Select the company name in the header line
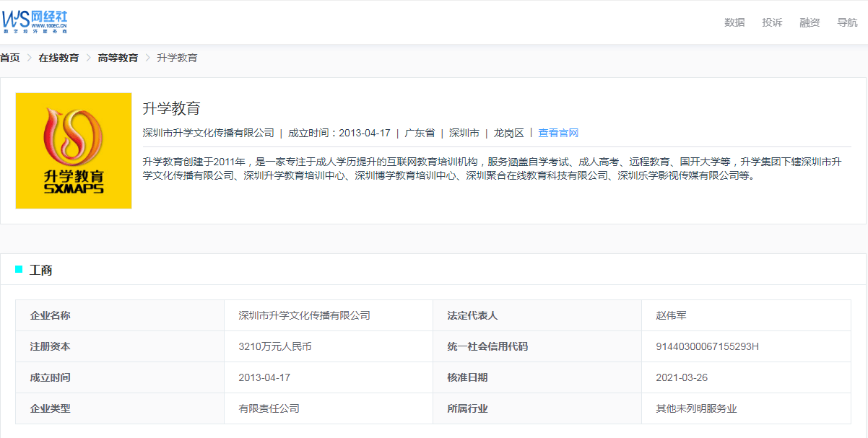 point(209,133)
